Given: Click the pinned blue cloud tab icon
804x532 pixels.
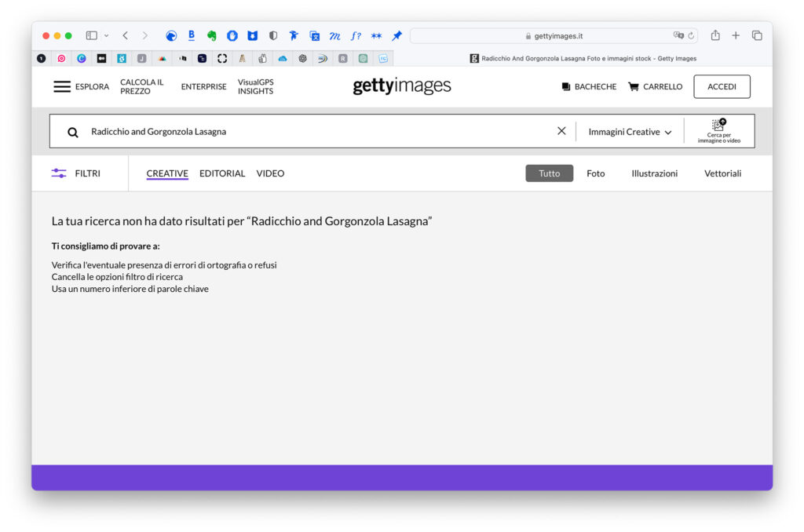Looking at the screenshot, I should (x=283, y=58).
